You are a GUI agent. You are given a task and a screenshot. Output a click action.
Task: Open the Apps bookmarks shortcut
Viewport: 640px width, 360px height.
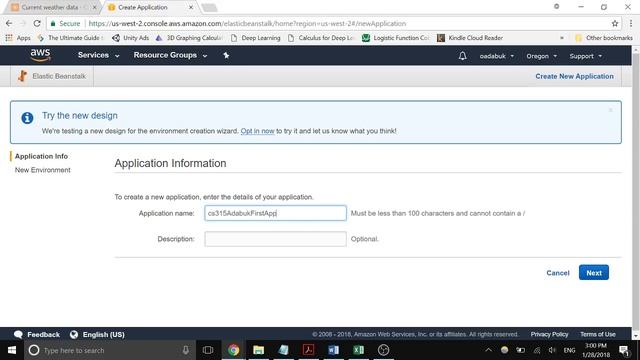coord(18,38)
